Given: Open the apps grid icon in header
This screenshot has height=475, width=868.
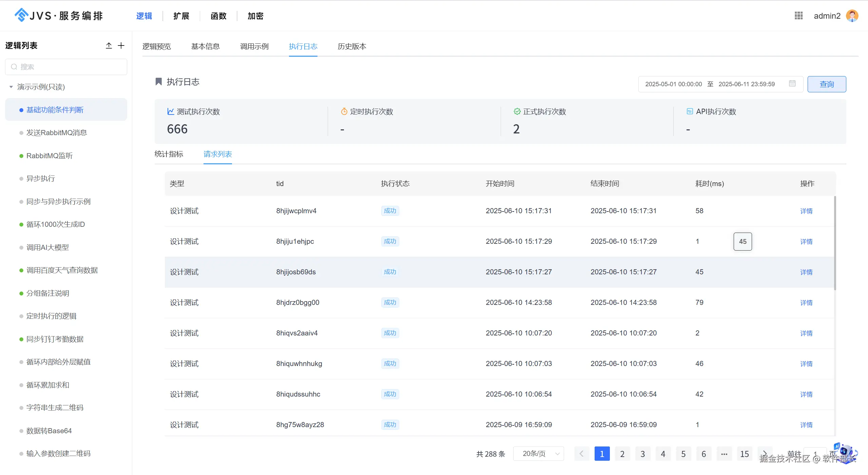Looking at the screenshot, I should pos(798,16).
